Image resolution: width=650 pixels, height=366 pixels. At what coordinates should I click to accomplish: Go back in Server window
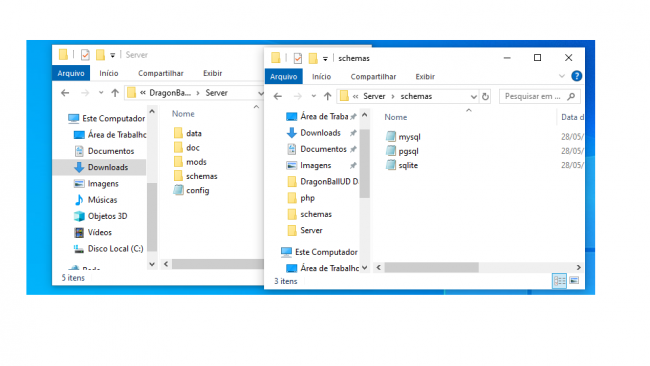click(65, 93)
